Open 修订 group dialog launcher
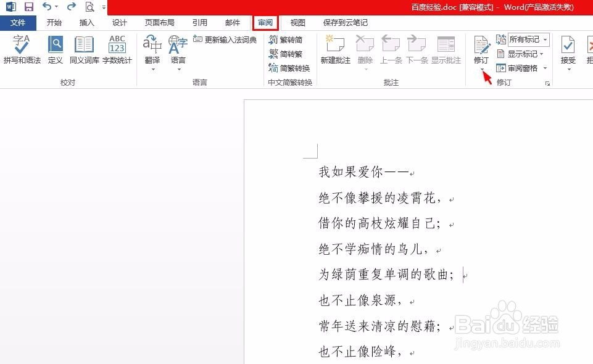Viewport: 593px width, 364px height. [547, 83]
